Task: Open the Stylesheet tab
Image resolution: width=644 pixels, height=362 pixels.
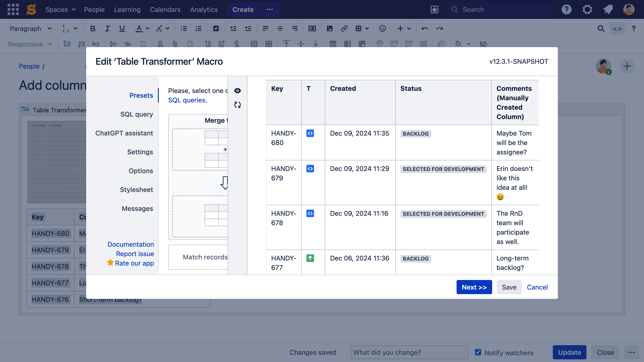Action: [x=136, y=190]
